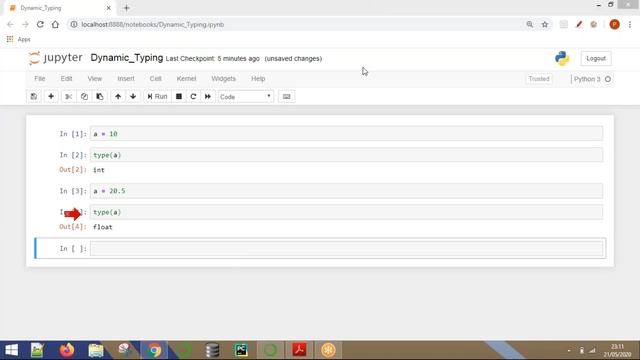Click the Jupyter logo
This screenshot has width=640, height=360.
[56, 58]
